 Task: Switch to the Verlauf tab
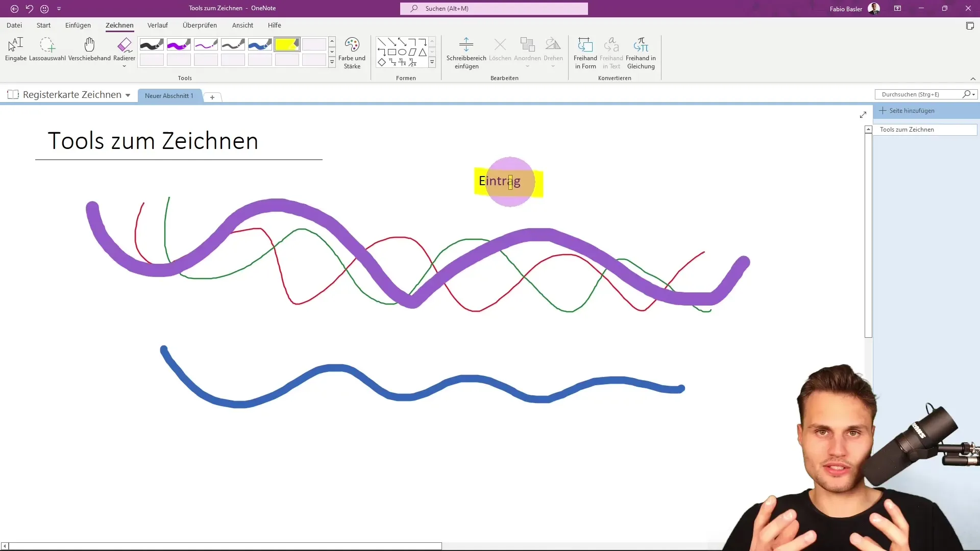point(158,25)
